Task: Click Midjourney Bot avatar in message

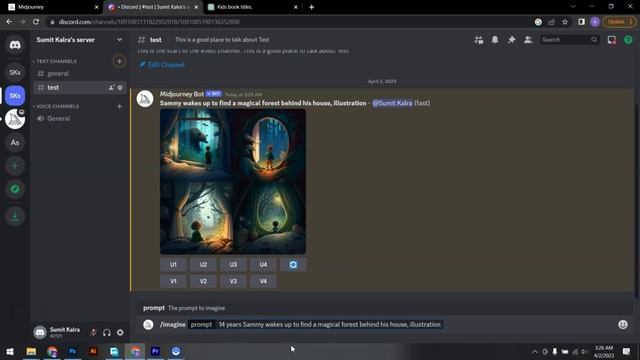Action: (x=145, y=99)
